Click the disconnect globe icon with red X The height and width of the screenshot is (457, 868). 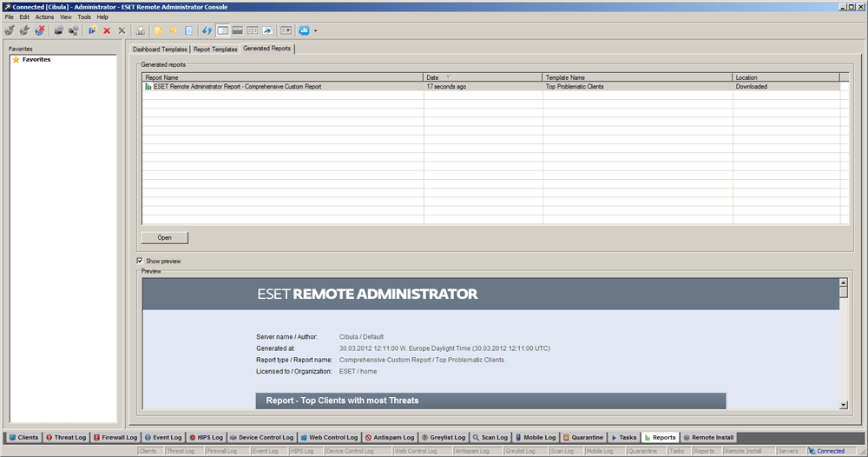[39, 30]
